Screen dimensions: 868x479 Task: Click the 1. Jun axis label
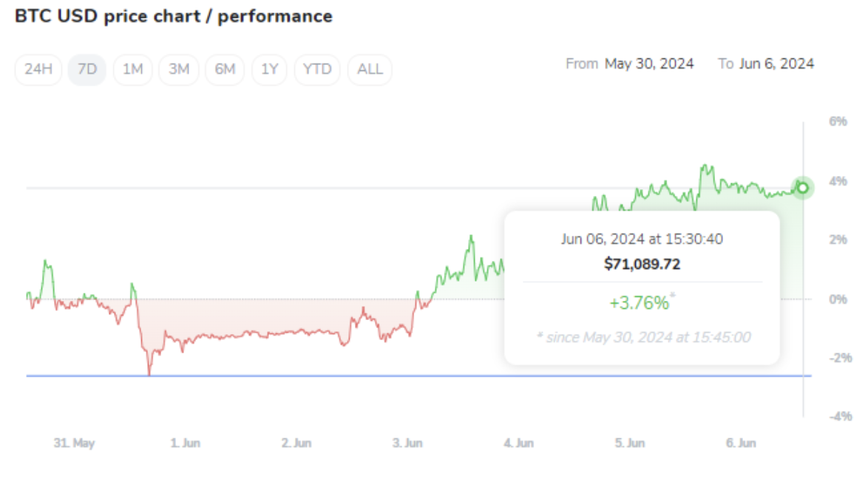click(x=185, y=444)
